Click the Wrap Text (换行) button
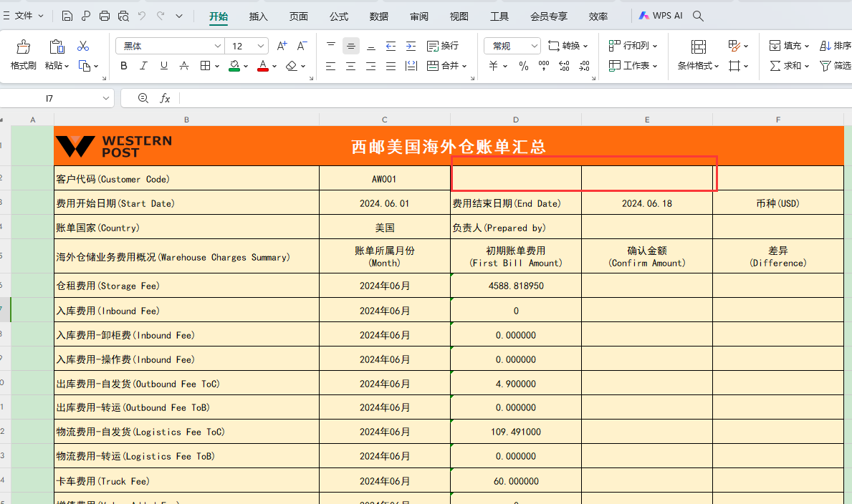This screenshot has width=852, height=504. tap(442, 46)
